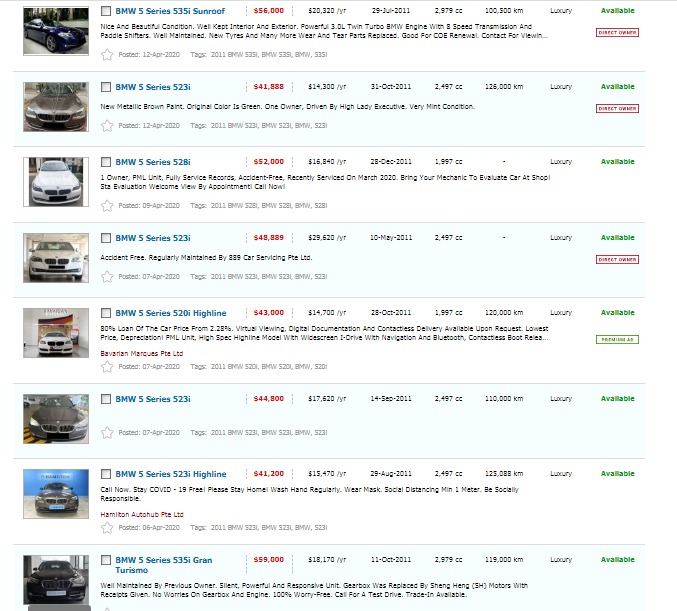The width and height of the screenshot is (677, 611).
Task: Visit Hamilton Autohub Pte Ltd dealer page
Action: [x=142, y=514]
